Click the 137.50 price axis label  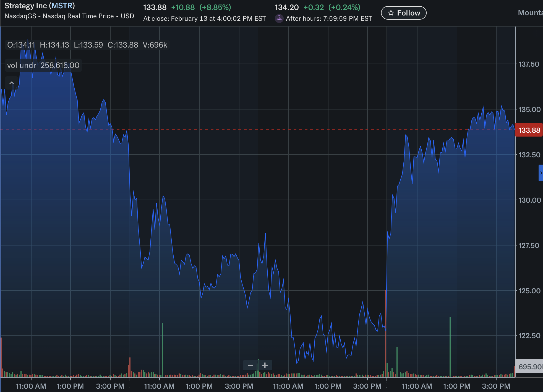coord(529,64)
